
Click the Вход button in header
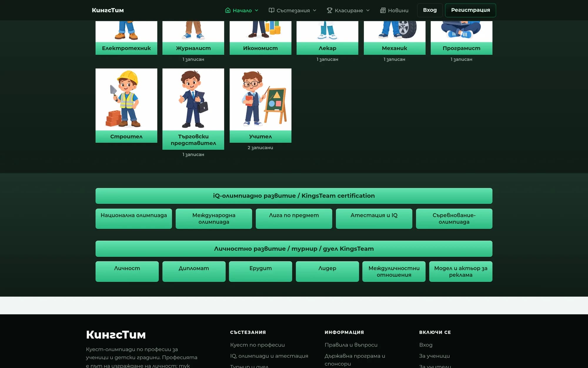430,10
